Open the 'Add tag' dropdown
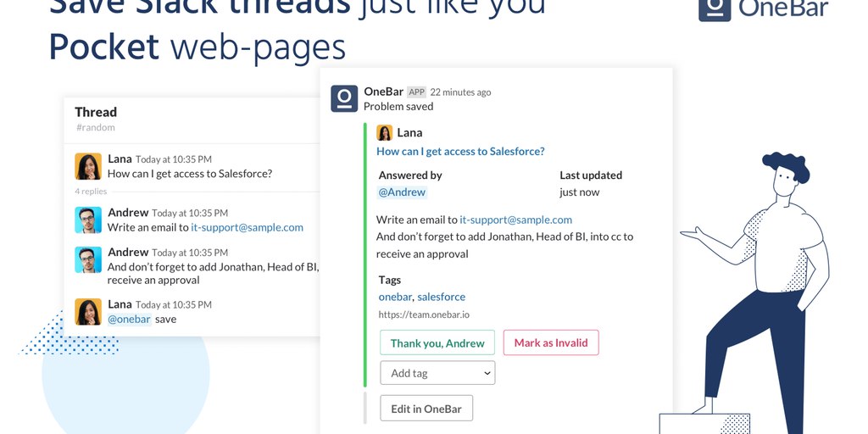 437,373
